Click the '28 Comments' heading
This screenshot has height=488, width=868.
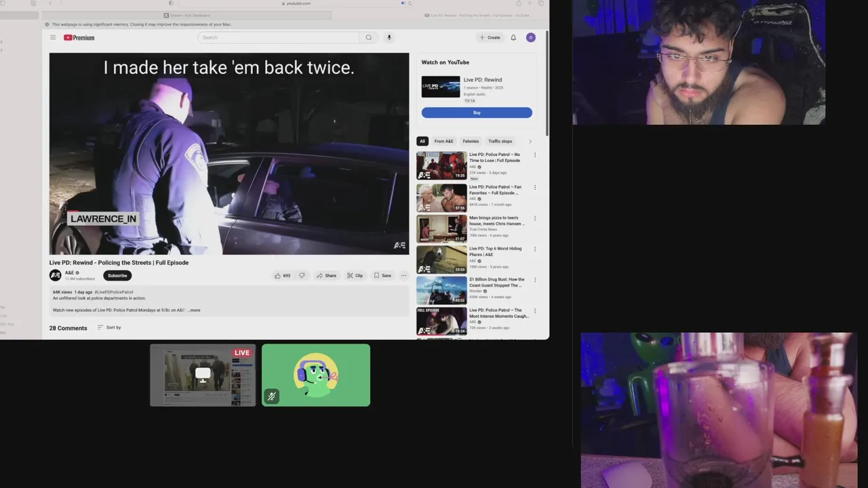(x=68, y=328)
